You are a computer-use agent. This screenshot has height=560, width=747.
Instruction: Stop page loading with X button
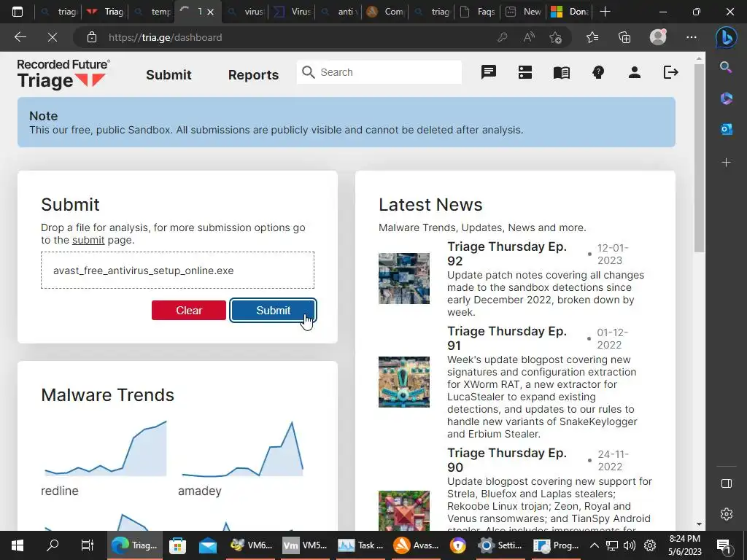coord(53,37)
